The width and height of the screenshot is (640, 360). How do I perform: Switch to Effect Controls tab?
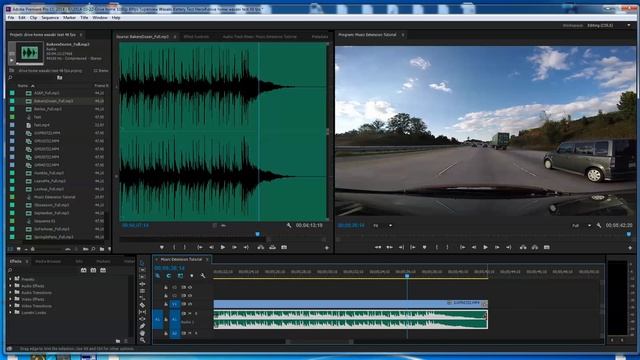pos(196,37)
